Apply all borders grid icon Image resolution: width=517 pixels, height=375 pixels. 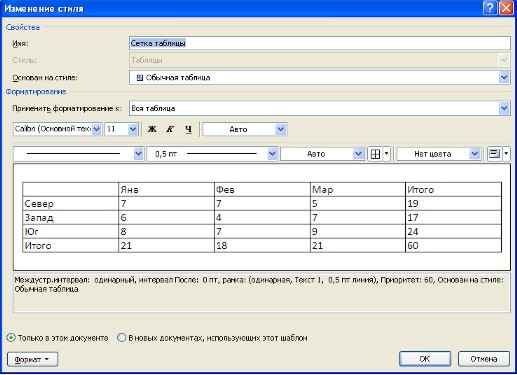click(x=375, y=154)
